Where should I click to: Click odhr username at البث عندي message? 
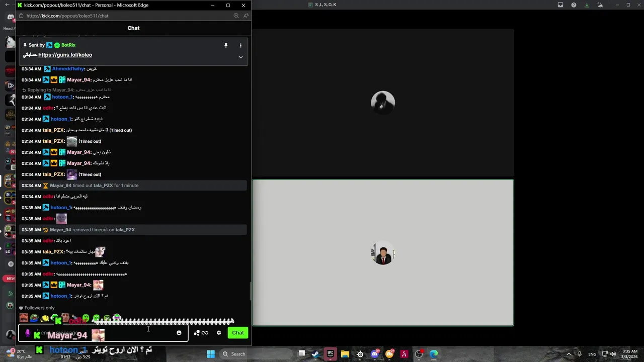48,108
